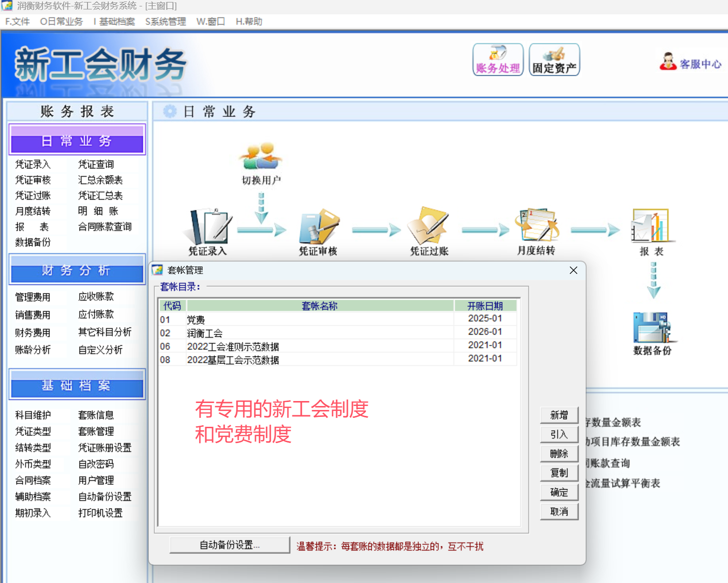Open the 凭证过账 workflow icon
728x583 pixels.
429,232
